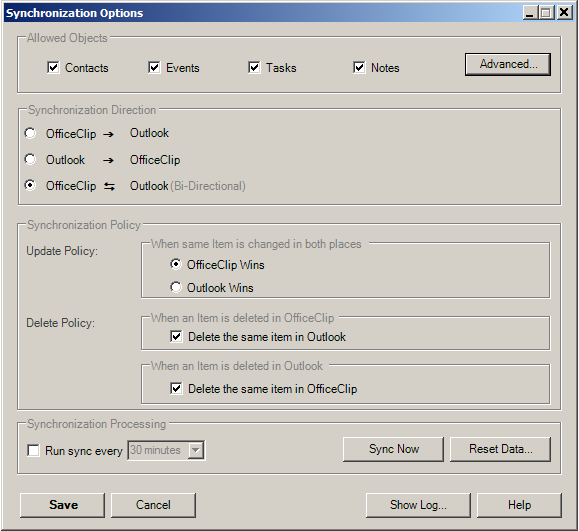Viewport: 579px width, 531px height.
Task: Open Show Log... window
Action: pos(418,505)
